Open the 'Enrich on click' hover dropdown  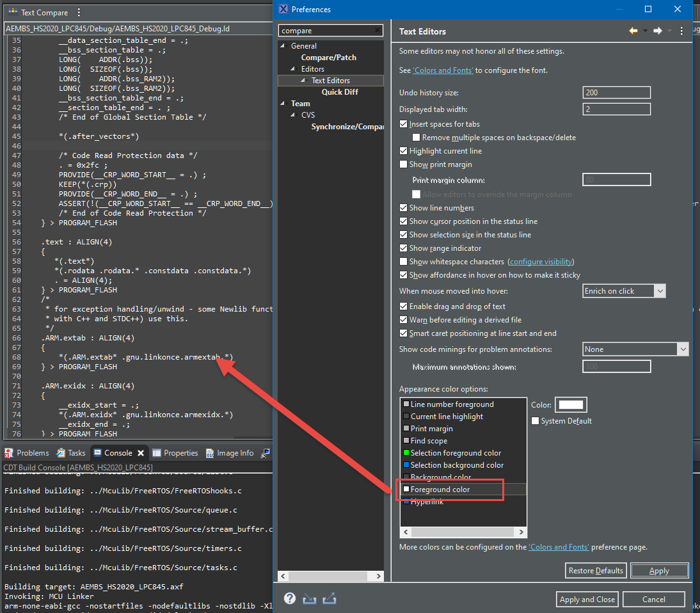(x=624, y=291)
